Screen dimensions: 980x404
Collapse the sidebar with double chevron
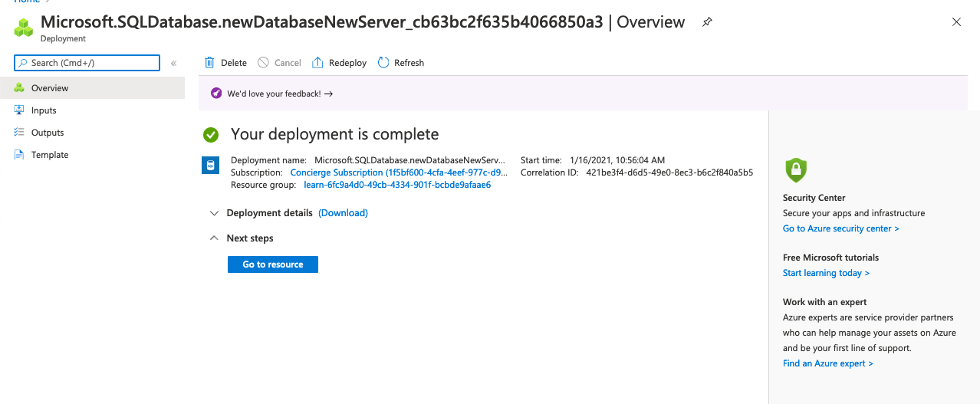tap(174, 63)
